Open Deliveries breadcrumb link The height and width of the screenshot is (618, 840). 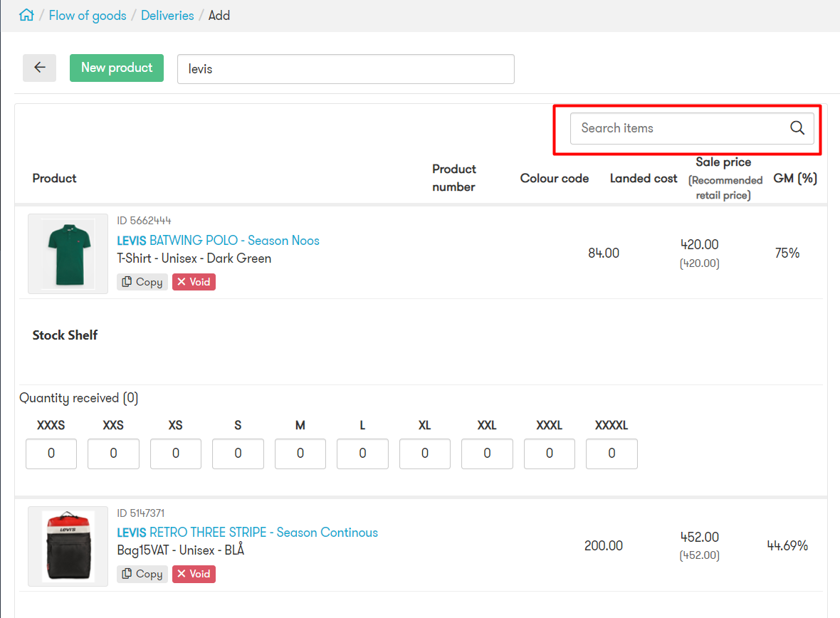(167, 16)
